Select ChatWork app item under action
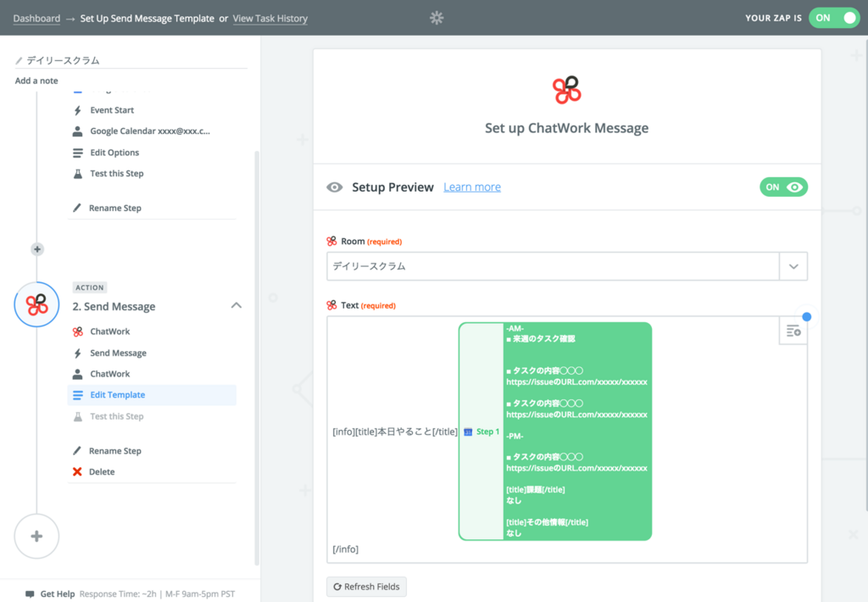This screenshot has height=602, width=868. [110, 332]
